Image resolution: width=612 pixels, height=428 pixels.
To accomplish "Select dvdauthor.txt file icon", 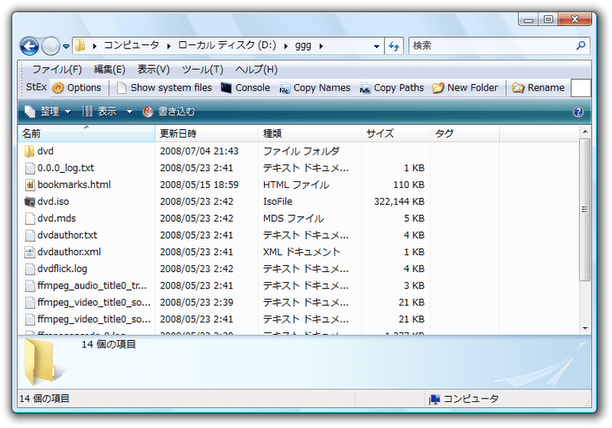I will [x=30, y=235].
